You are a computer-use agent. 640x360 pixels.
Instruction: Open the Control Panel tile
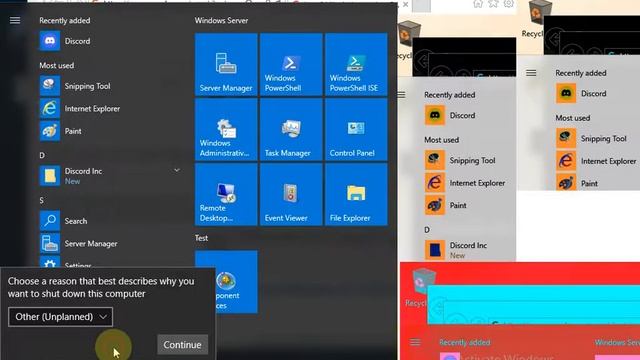pyautogui.click(x=356, y=129)
